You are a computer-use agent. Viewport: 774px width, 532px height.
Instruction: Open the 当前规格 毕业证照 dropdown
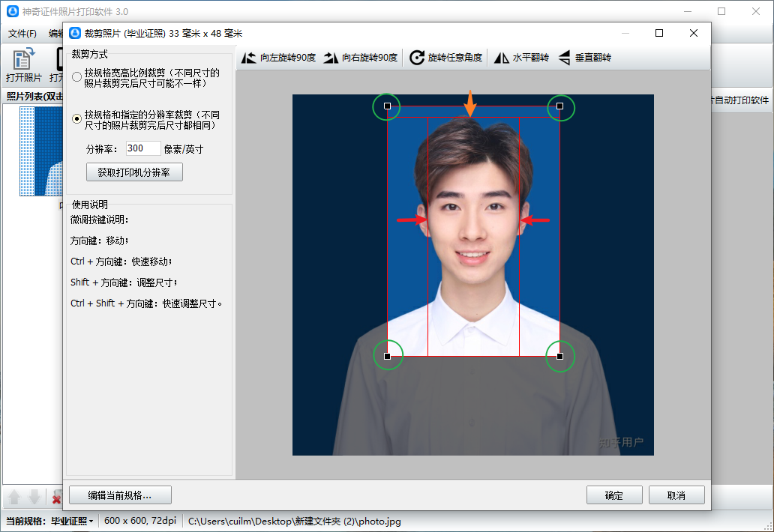[72, 521]
